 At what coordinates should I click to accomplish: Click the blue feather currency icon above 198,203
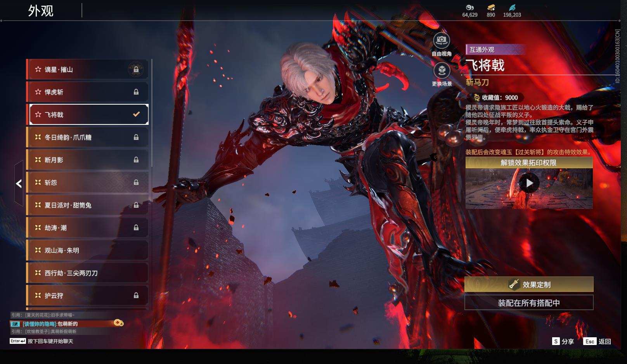(512, 7)
